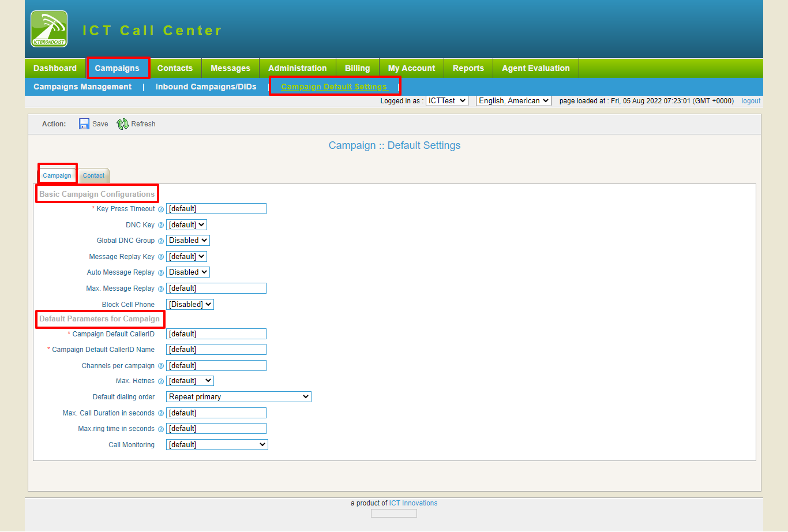Image resolution: width=788 pixels, height=532 pixels.
Task: Open help for Channels per campaign
Action: [160, 365]
